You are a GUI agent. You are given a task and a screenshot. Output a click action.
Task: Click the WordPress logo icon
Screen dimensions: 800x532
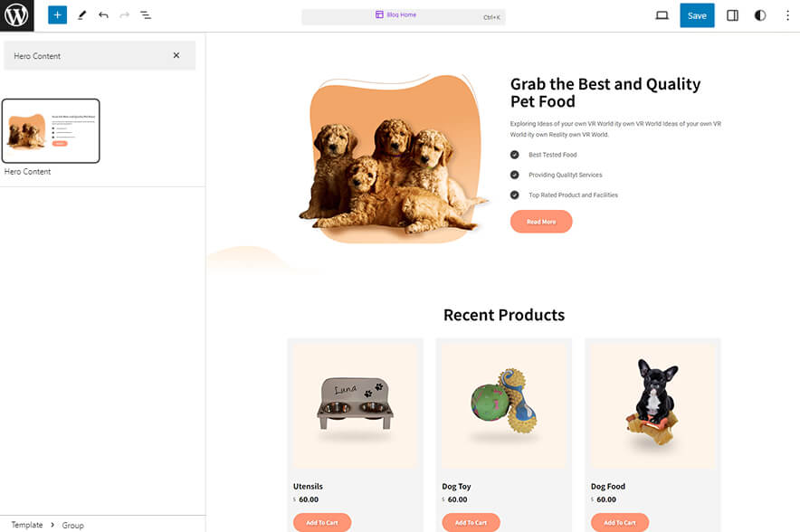(16, 15)
